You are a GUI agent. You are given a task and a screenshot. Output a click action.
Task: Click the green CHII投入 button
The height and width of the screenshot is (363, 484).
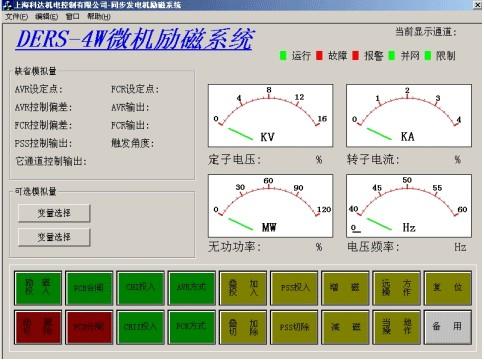[140, 327]
